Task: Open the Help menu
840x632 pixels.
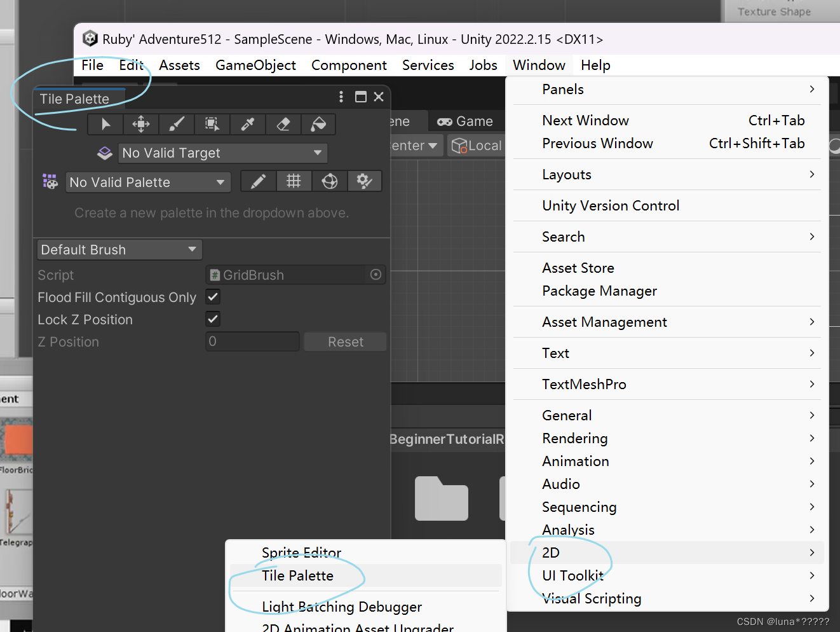Action: point(595,65)
